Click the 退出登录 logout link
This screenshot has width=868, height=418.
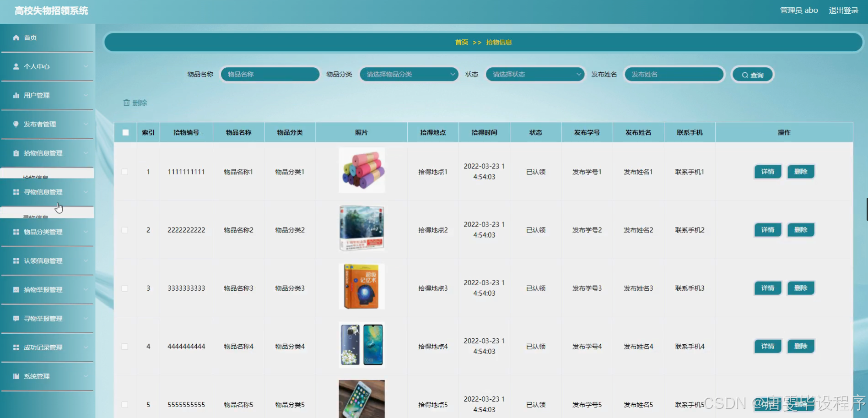point(843,11)
